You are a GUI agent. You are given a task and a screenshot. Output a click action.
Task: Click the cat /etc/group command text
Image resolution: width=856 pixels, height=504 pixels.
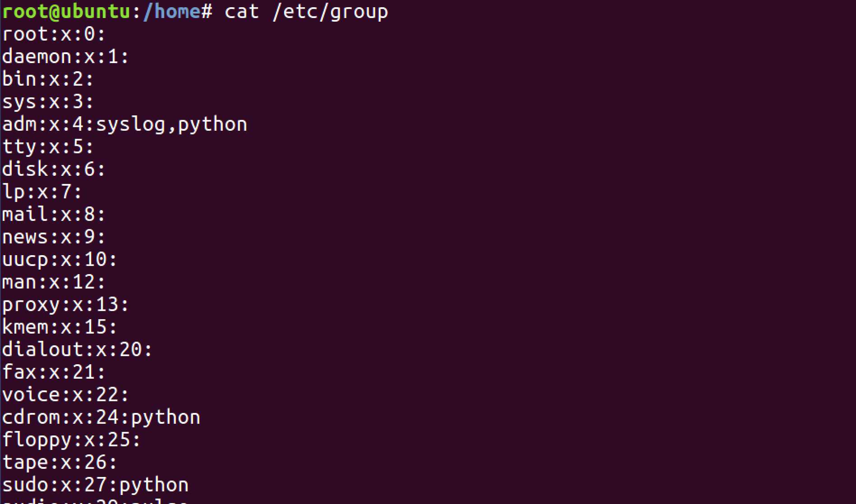(306, 11)
